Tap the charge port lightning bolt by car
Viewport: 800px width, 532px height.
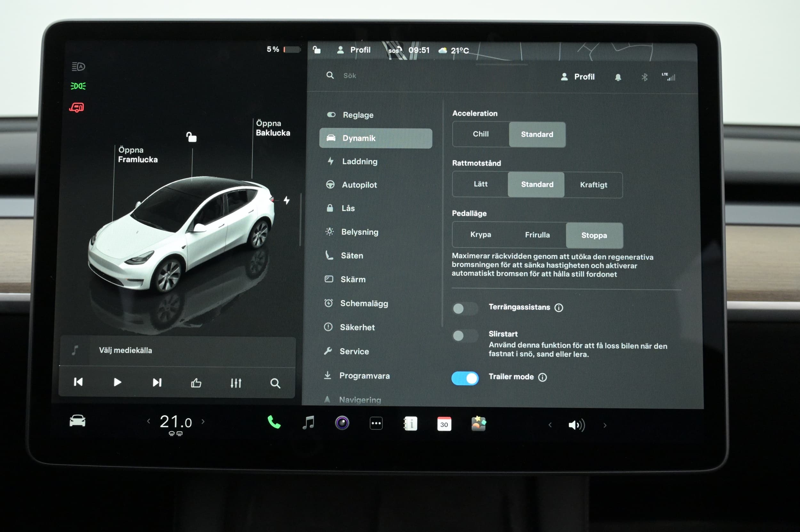click(x=287, y=200)
